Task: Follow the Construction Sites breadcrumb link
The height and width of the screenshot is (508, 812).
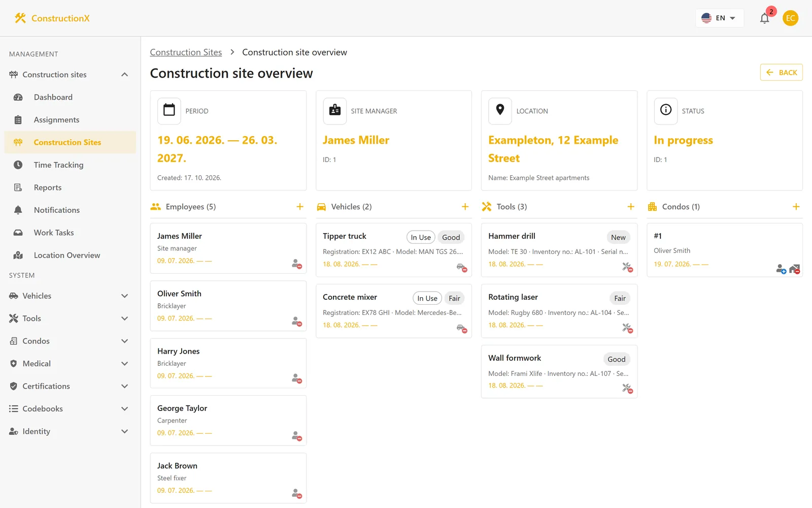Action: tap(186, 52)
